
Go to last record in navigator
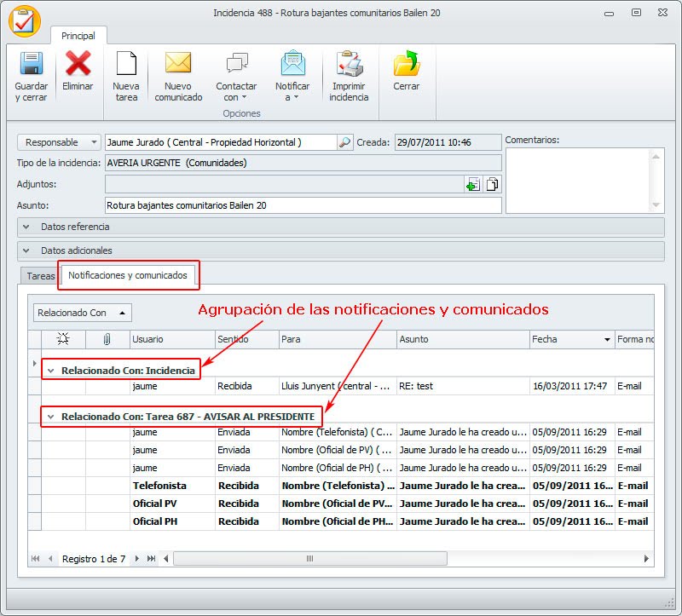pos(152,559)
